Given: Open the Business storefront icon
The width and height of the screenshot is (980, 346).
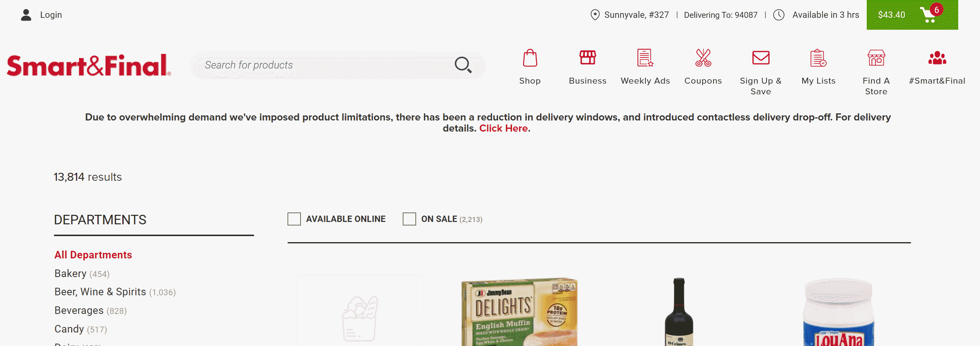Looking at the screenshot, I should coord(588,58).
